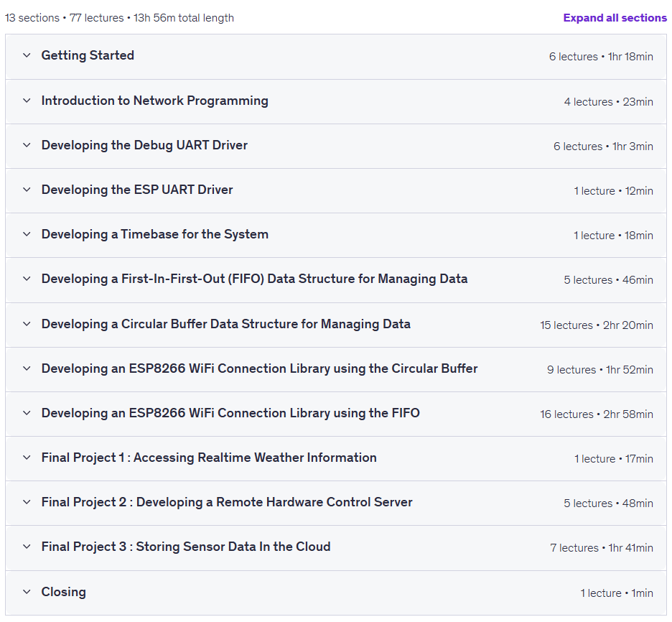Click the Expand all sections link
Screen dimensions: 672x622
(615, 18)
